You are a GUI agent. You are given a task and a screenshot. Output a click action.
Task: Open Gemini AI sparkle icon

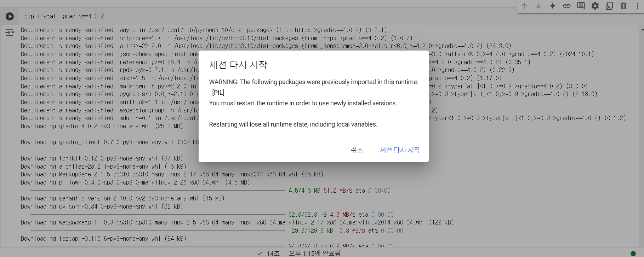[553, 6]
